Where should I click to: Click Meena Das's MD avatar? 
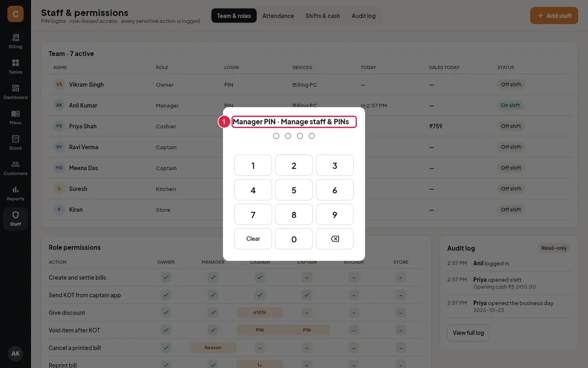tap(59, 167)
